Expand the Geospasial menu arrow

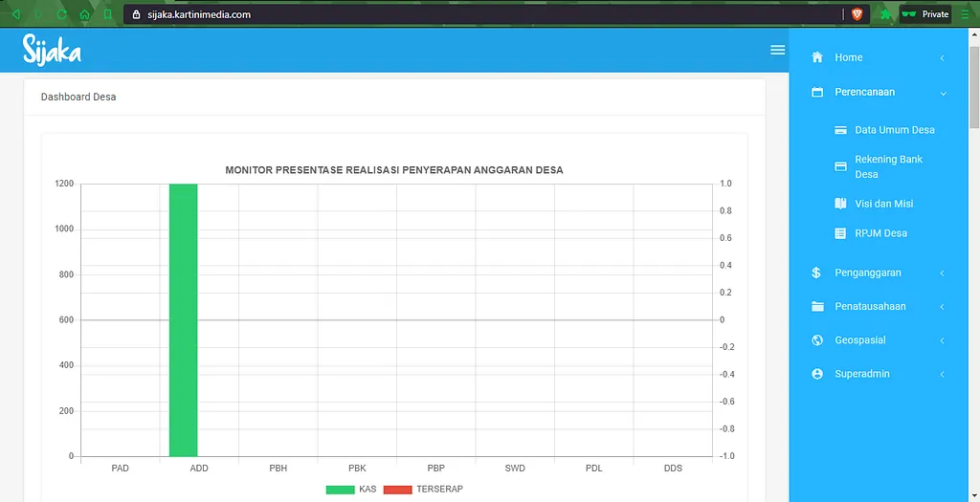(x=943, y=340)
